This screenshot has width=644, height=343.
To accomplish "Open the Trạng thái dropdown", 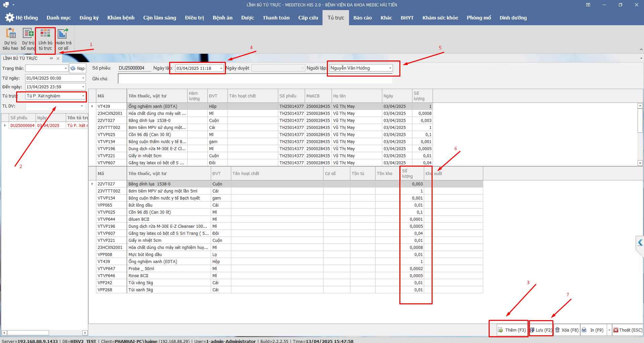I will pyautogui.click(x=66, y=69).
